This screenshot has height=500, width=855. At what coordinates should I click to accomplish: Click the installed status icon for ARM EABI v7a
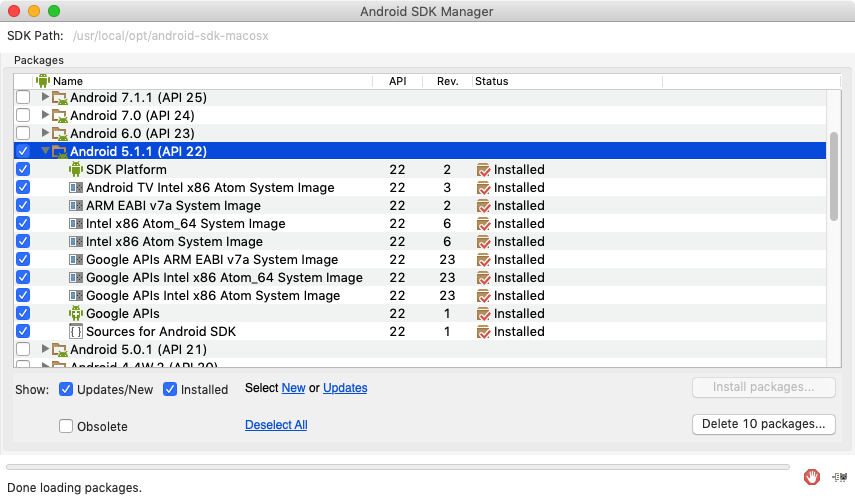click(483, 206)
